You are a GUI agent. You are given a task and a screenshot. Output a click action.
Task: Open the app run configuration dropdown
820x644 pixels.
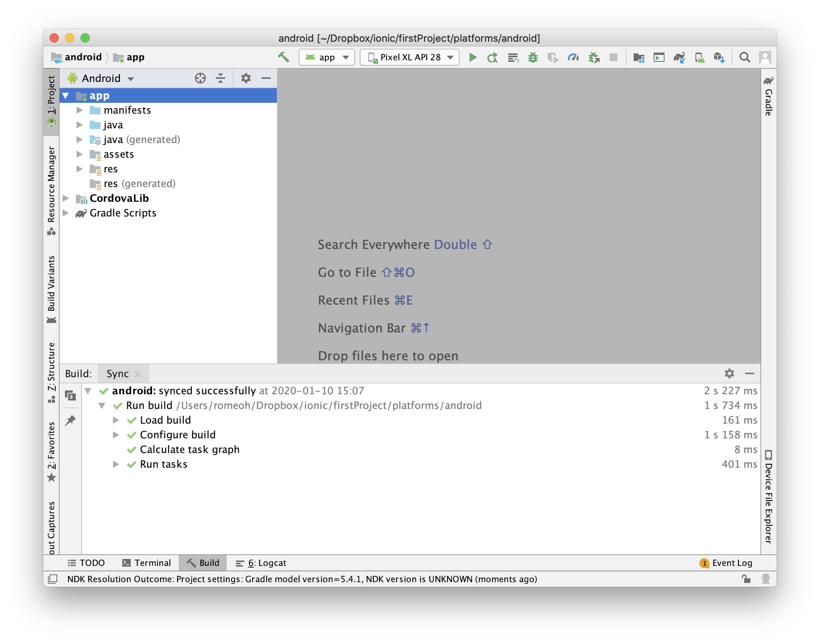[327, 58]
